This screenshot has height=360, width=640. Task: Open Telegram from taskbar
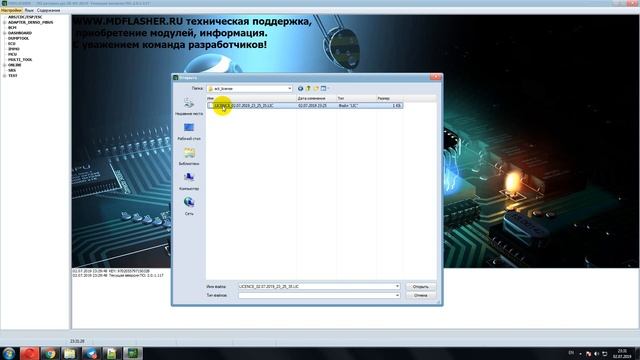point(91,353)
